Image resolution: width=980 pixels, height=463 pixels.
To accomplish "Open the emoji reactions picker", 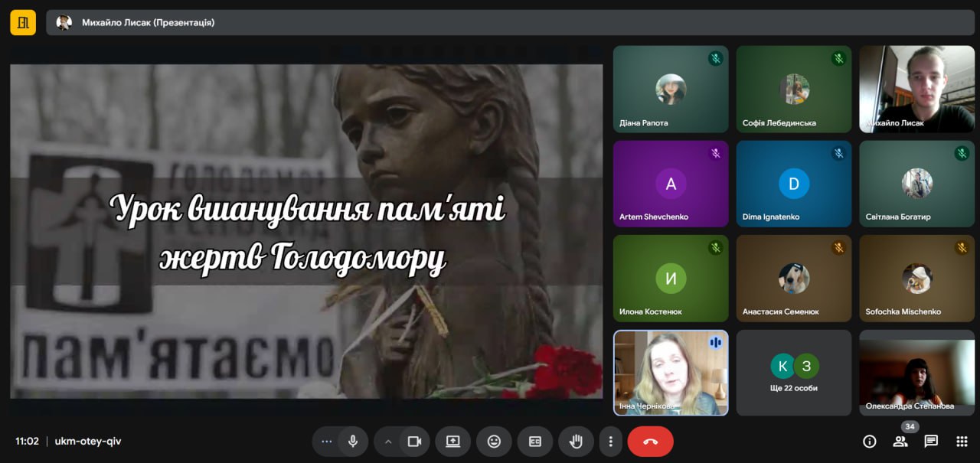I will pyautogui.click(x=494, y=442).
